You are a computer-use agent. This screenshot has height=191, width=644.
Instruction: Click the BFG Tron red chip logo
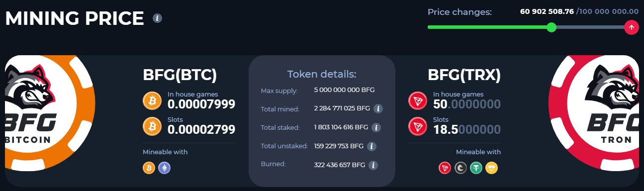point(594,114)
